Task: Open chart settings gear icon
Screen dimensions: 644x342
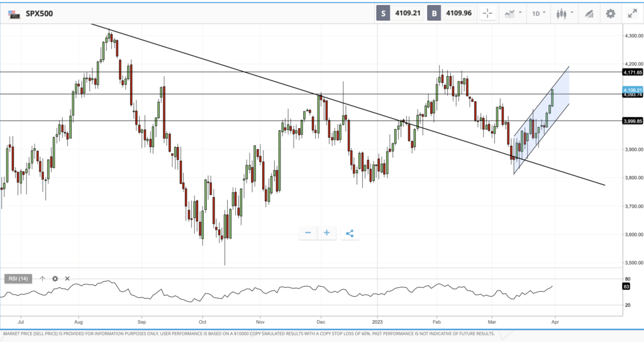Action: coord(610,13)
